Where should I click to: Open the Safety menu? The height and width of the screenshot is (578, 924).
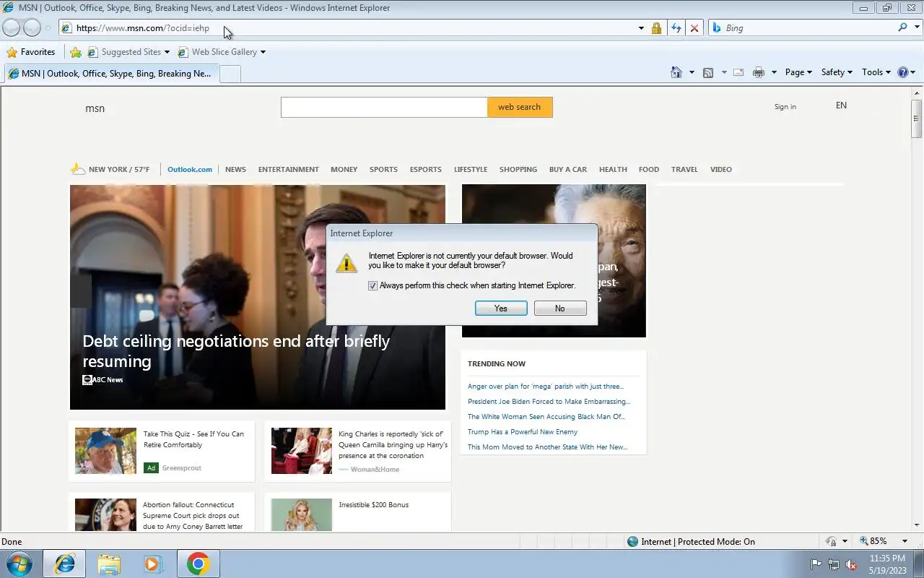(x=837, y=72)
